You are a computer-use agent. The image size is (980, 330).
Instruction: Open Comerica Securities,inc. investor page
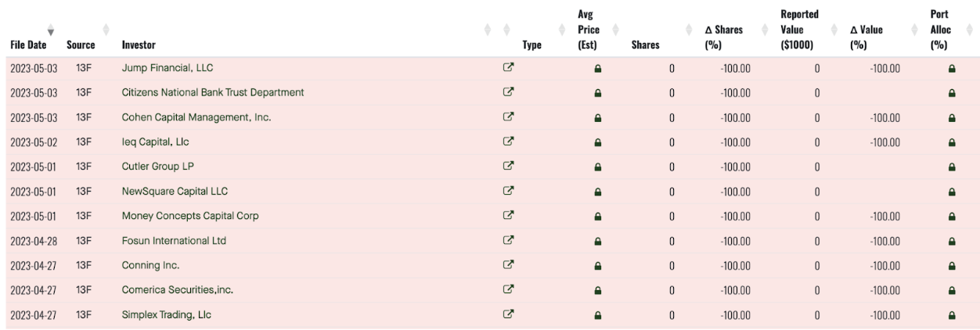[178, 290]
